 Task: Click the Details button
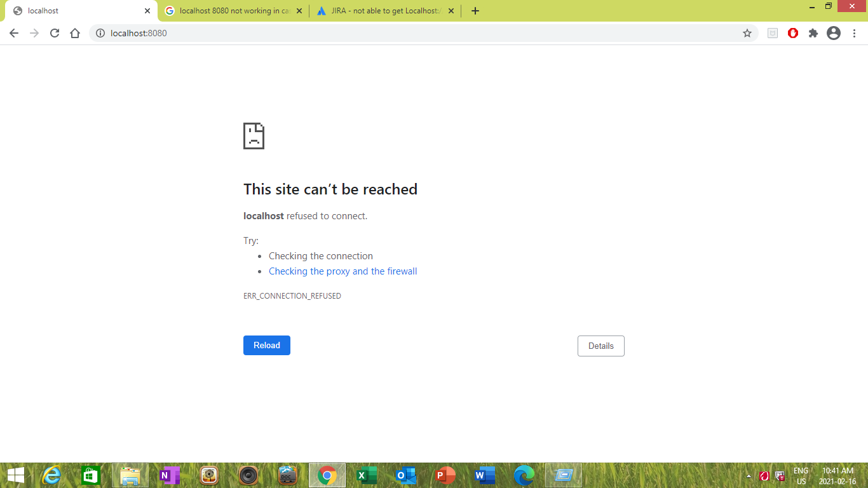click(x=600, y=346)
